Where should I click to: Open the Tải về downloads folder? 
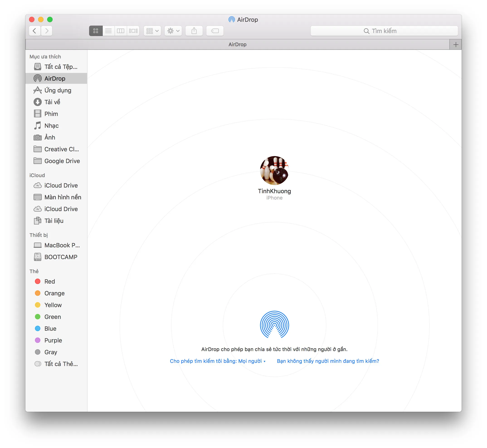[56, 102]
